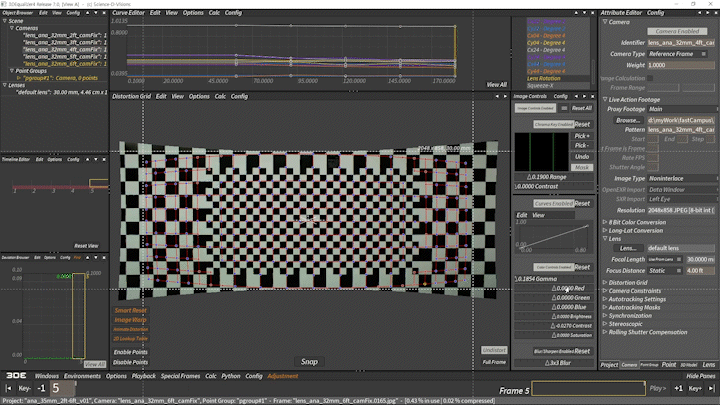Viewport: 720px width, 405px height.
Task: Collapse the Cameras tree node
Action: pyautogui.click(x=11, y=28)
